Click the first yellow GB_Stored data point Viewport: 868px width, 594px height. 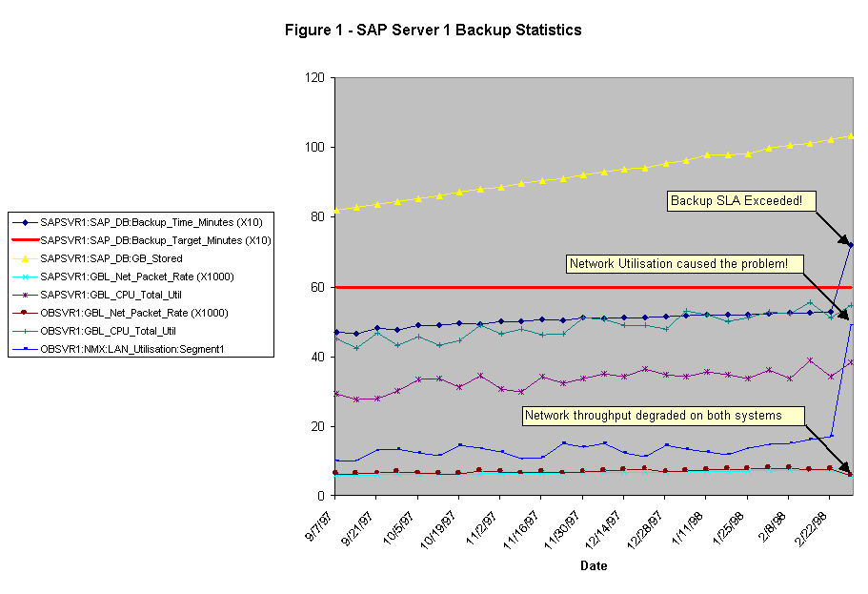coord(335,210)
